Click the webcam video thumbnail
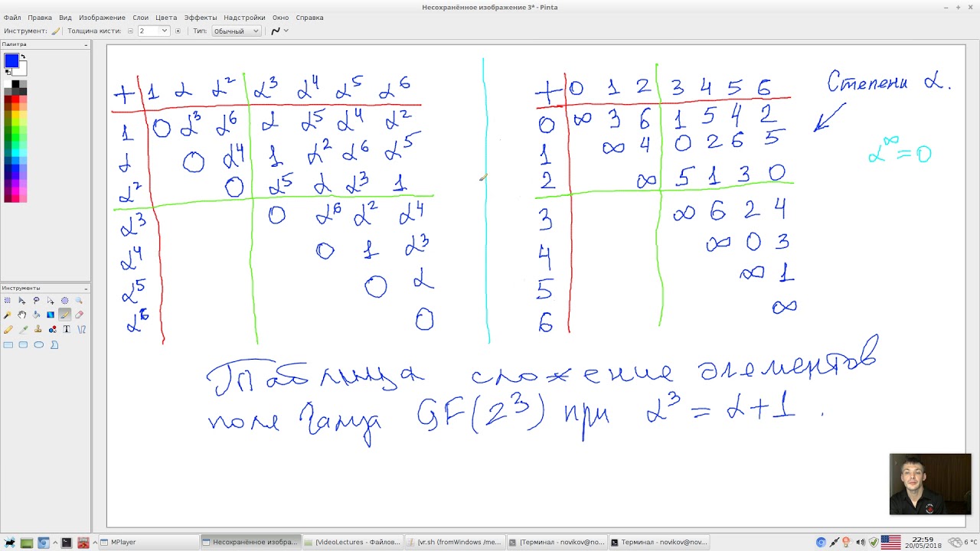 [x=930, y=484]
